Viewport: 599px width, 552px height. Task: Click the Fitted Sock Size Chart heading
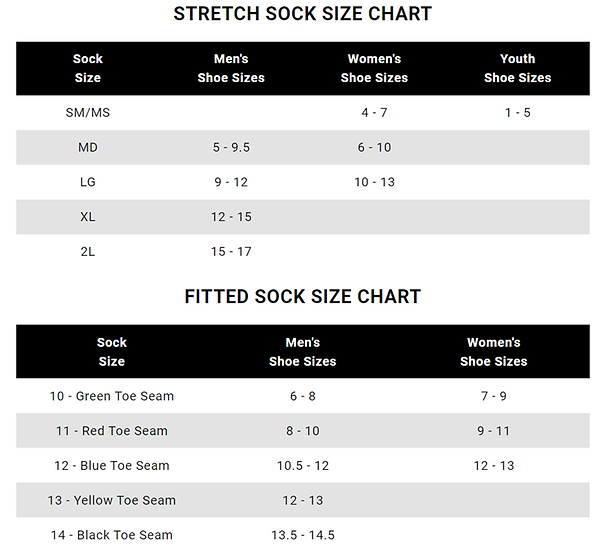point(303,297)
